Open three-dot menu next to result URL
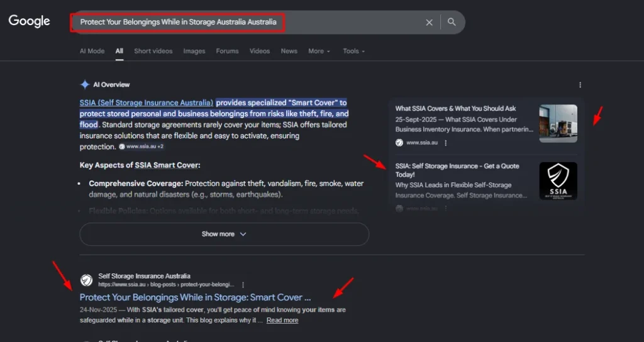Screen dimensions: 644x342 point(243,285)
